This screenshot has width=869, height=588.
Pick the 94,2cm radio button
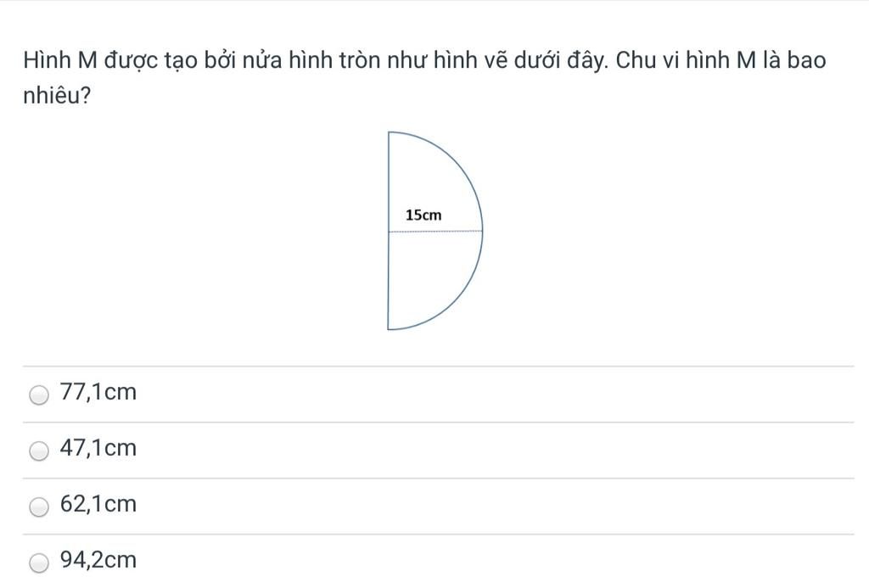click(39, 563)
